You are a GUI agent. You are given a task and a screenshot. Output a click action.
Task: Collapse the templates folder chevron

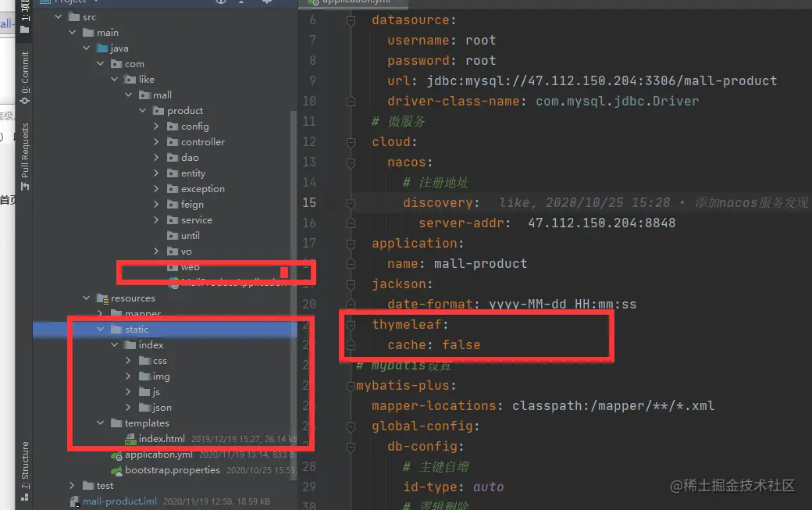point(100,423)
